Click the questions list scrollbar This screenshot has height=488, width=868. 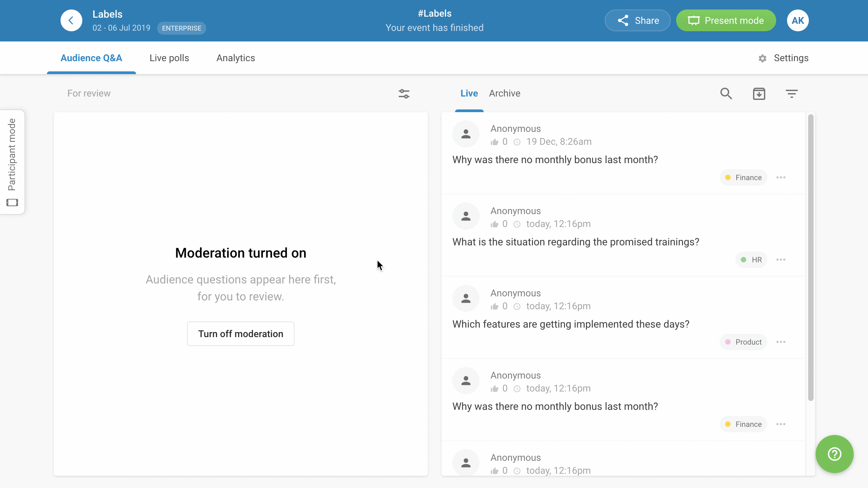pos(811,258)
